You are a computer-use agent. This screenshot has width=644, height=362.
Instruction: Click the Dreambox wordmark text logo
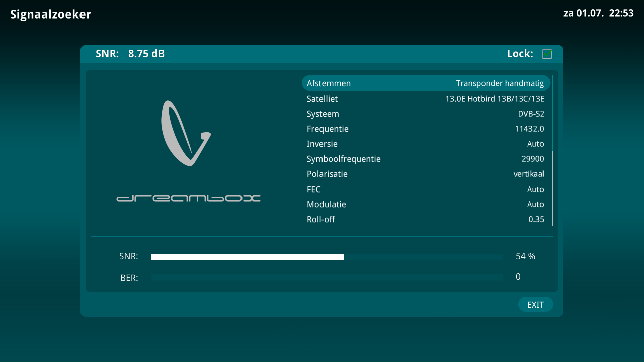[x=188, y=198]
